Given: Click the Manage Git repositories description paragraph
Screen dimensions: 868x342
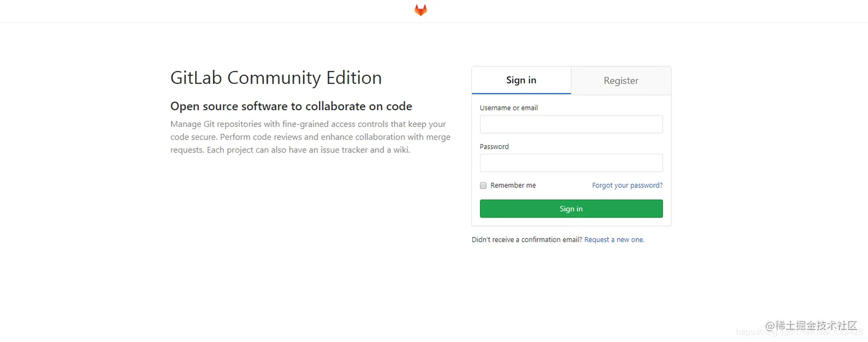Looking at the screenshot, I should [x=311, y=137].
